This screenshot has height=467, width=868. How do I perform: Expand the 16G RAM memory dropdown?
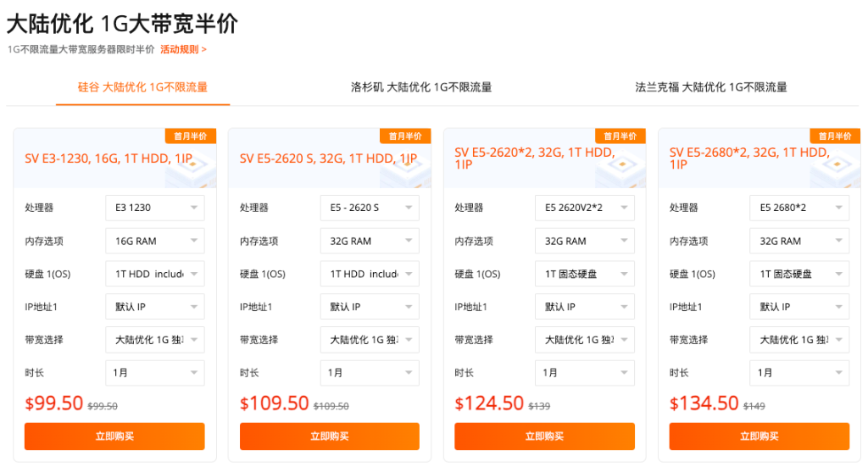pos(154,241)
